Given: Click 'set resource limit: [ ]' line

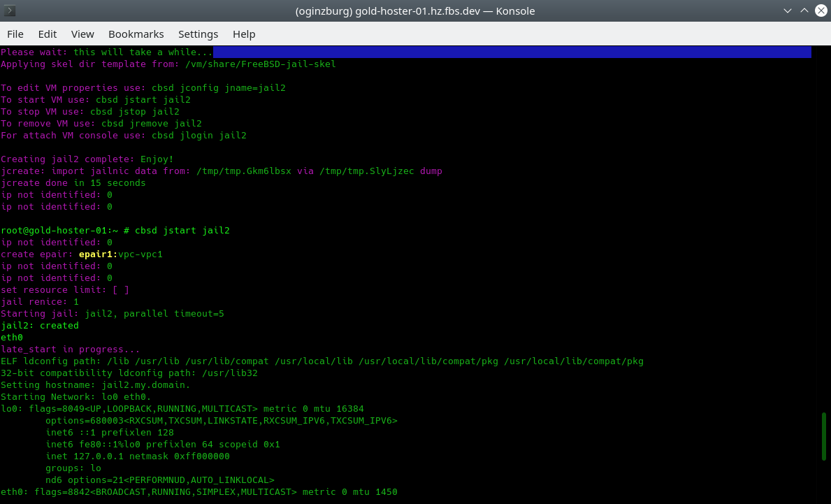Looking at the screenshot, I should click(x=65, y=290).
